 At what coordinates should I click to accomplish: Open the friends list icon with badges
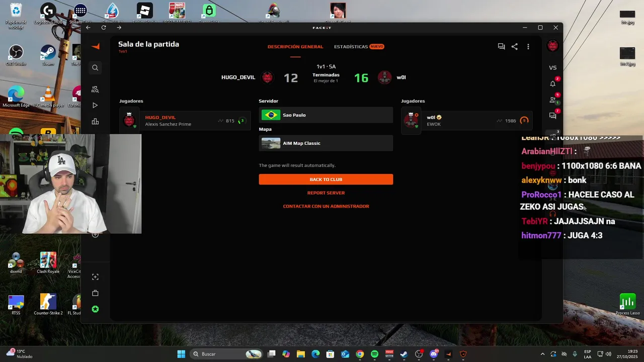click(x=552, y=100)
